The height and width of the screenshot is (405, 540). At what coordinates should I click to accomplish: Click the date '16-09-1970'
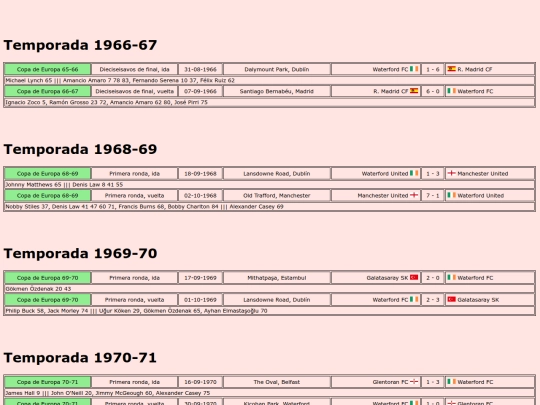pyautogui.click(x=200, y=382)
